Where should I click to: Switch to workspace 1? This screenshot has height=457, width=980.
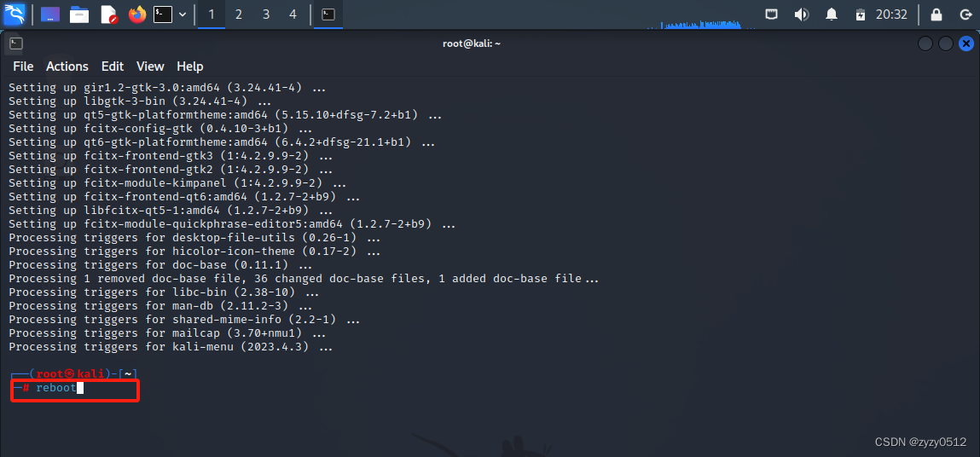[212, 14]
